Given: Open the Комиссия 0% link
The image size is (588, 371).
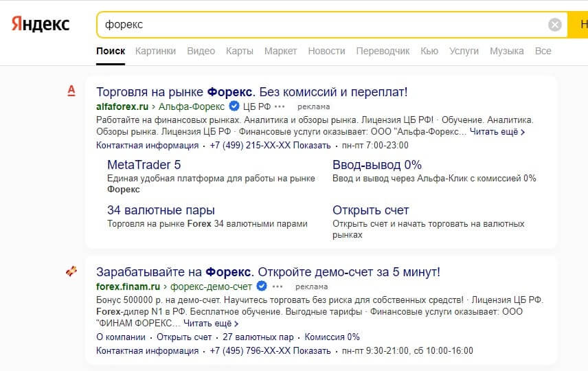Looking at the screenshot, I should [x=332, y=337].
